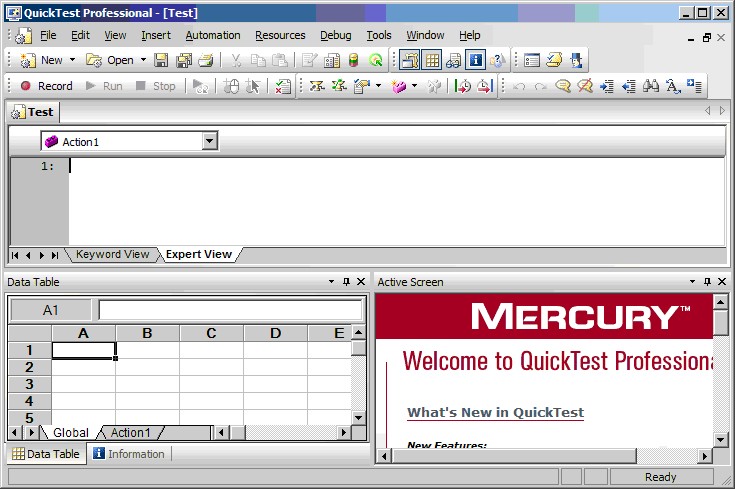Click column header C in the Data Table

coord(211,333)
